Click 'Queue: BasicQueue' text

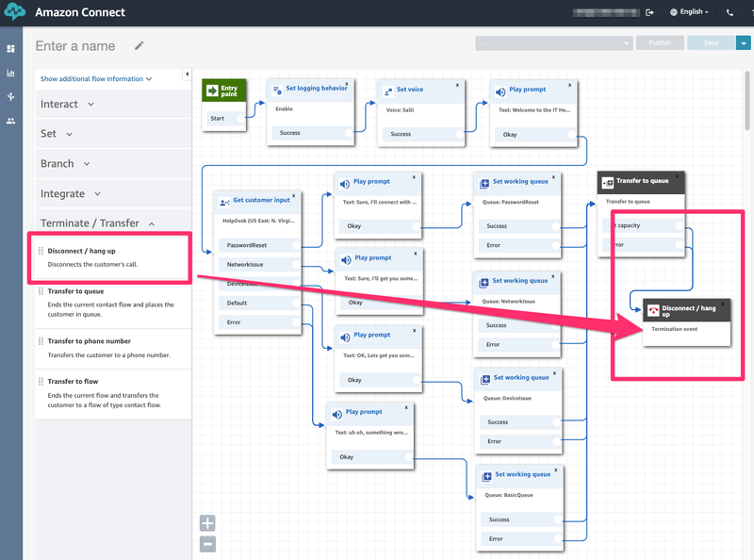509,495
